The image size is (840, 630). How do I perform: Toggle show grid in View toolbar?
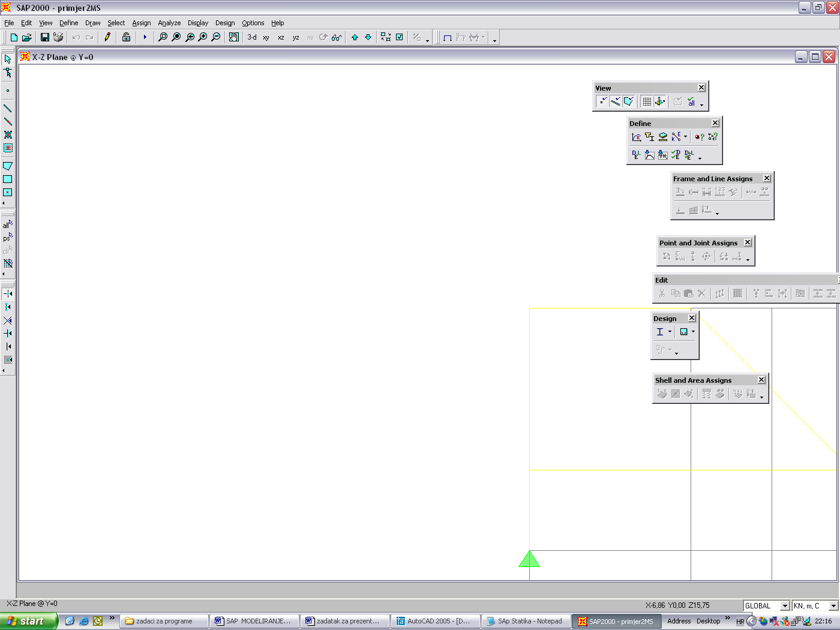[647, 101]
